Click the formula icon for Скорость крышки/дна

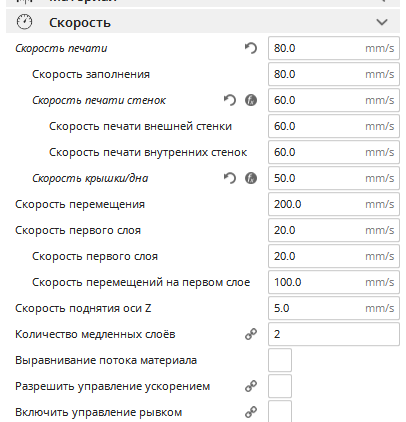pyautogui.click(x=251, y=178)
